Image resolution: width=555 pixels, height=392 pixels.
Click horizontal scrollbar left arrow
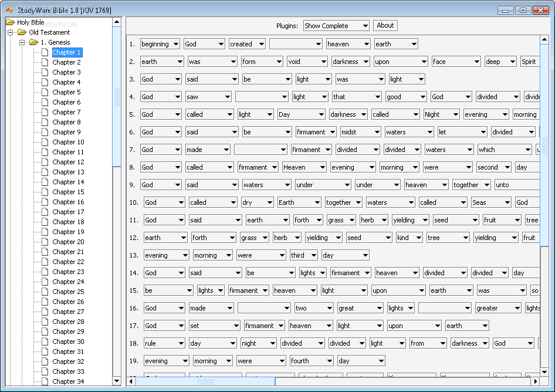pyautogui.click(x=131, y=381)
